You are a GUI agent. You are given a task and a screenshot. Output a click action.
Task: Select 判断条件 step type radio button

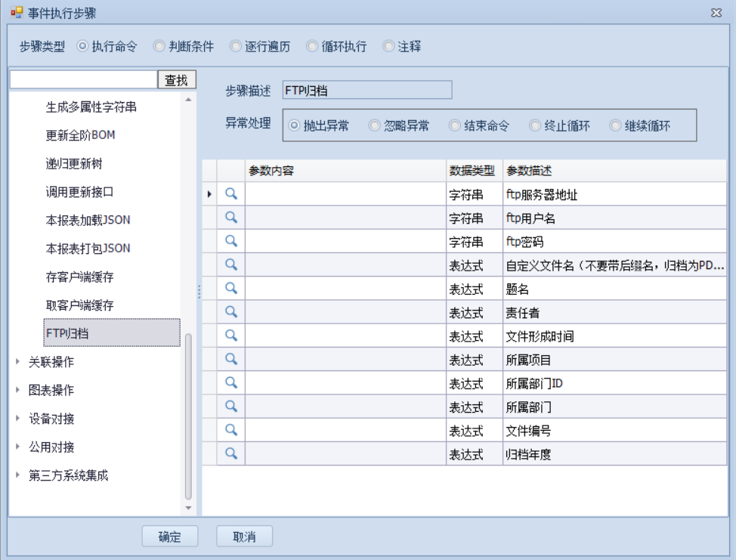click(159, 46)
